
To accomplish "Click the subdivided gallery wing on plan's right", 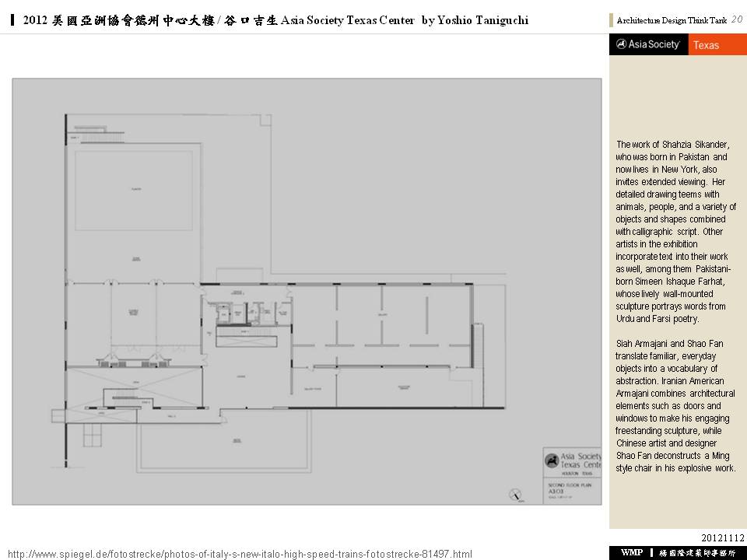I will point(381,319).
